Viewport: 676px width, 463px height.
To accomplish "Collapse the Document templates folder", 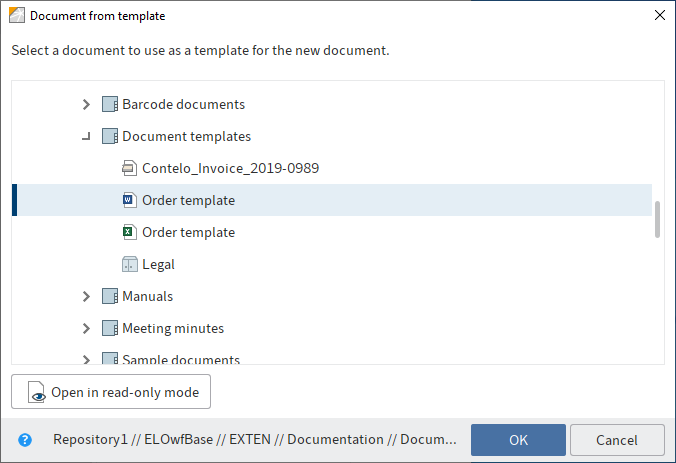I will [86, 136].
